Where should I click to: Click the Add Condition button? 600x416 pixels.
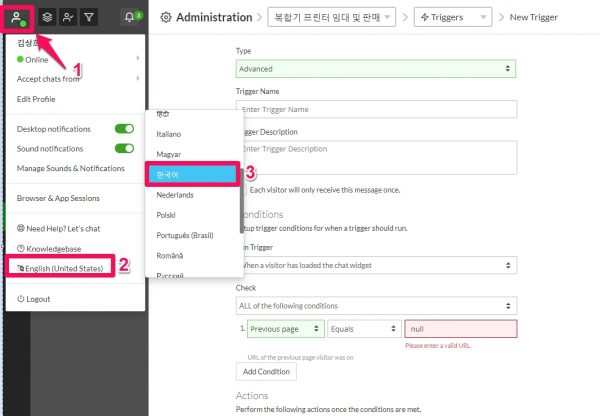(266, 372)
